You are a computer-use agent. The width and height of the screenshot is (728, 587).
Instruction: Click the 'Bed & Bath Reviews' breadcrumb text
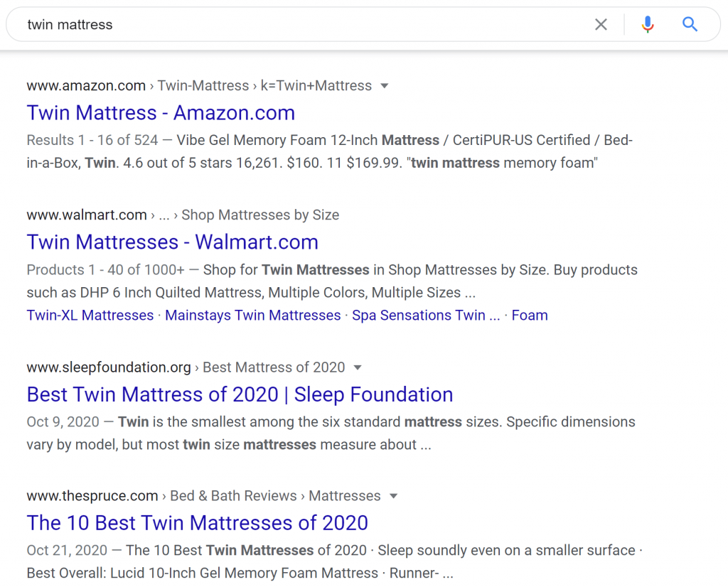233,496
